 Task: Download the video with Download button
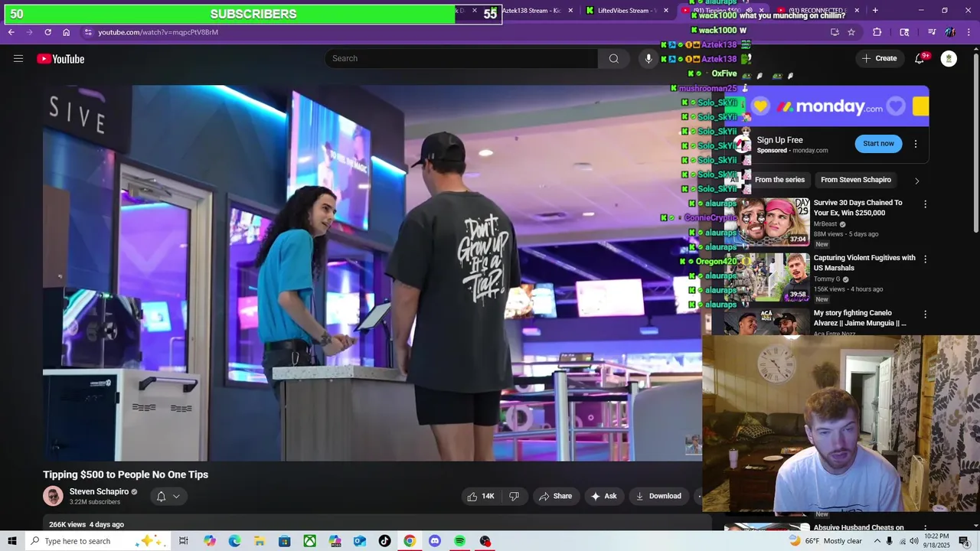658,496
